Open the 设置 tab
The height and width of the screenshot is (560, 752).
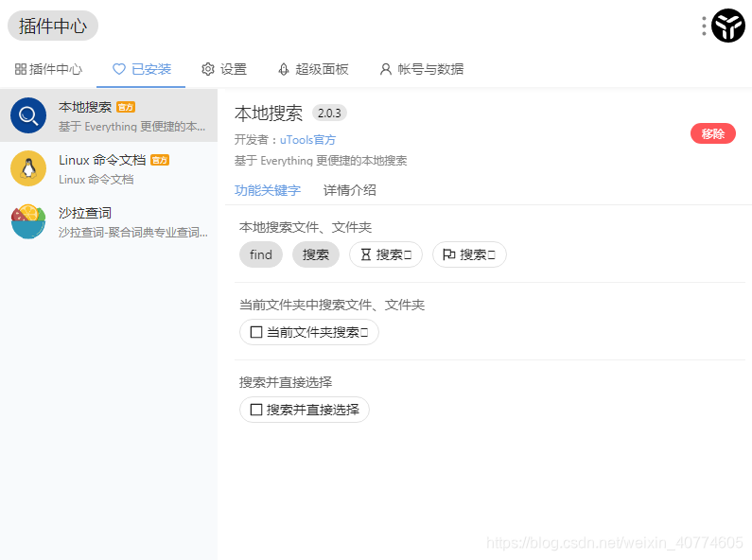(x=224, y=69)
